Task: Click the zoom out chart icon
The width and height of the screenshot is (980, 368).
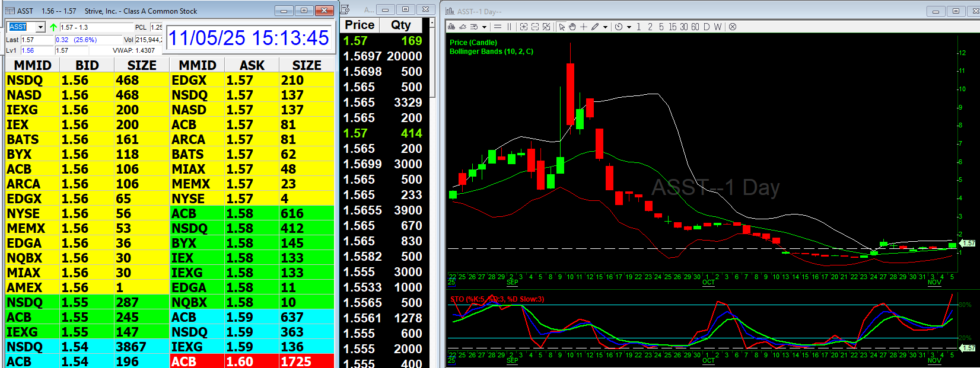Action: (534, 27)
